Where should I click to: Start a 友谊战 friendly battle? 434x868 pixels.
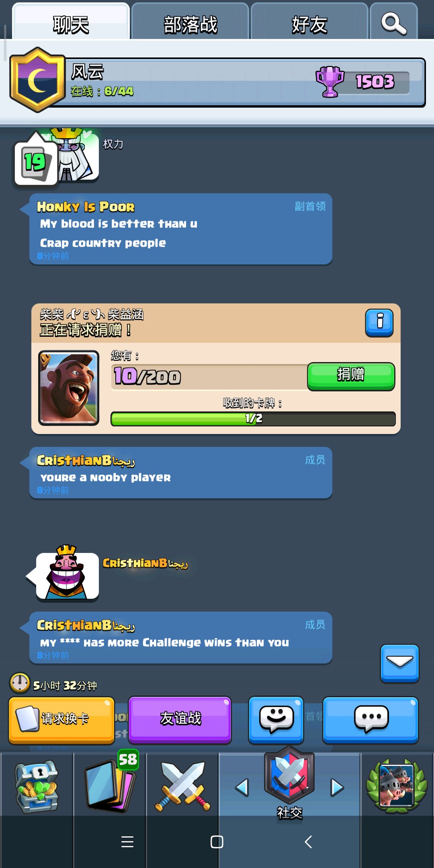(180, 720)
